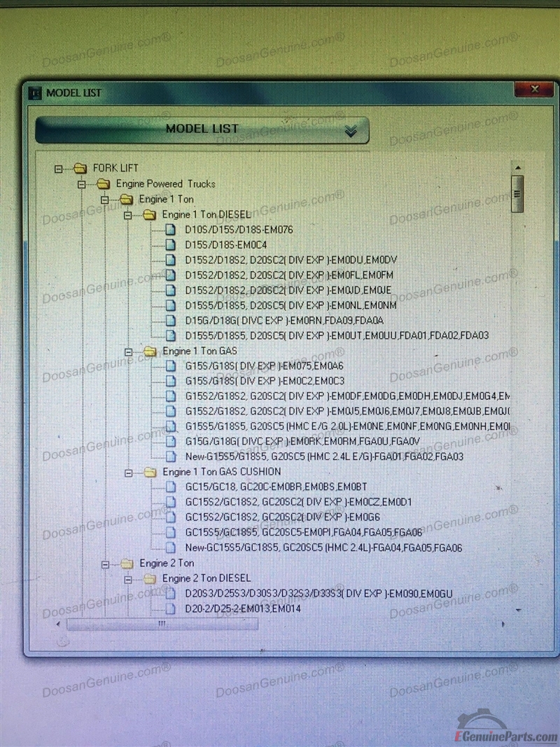Click the document icon beside D10S/D15S/D18S-EM076
Image resolution: width=560 pixels, height=747 pixels.
(x=170, y=229)
